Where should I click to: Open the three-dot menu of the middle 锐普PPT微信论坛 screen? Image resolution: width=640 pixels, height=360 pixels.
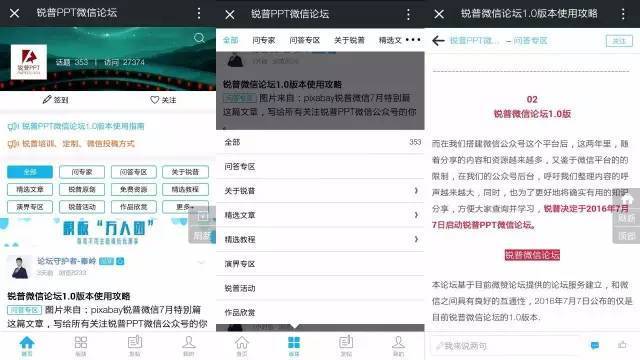(408, 15)
